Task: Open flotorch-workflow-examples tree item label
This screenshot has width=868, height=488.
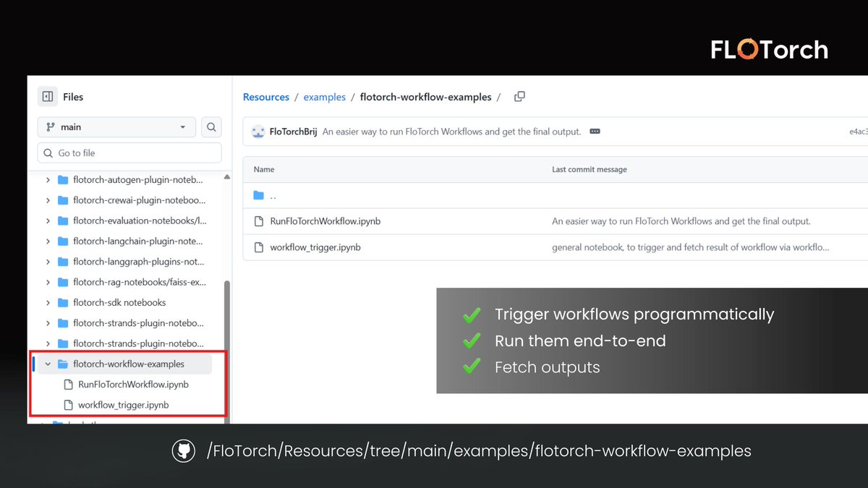Action: pyautogui.click(x=129, y=364)
